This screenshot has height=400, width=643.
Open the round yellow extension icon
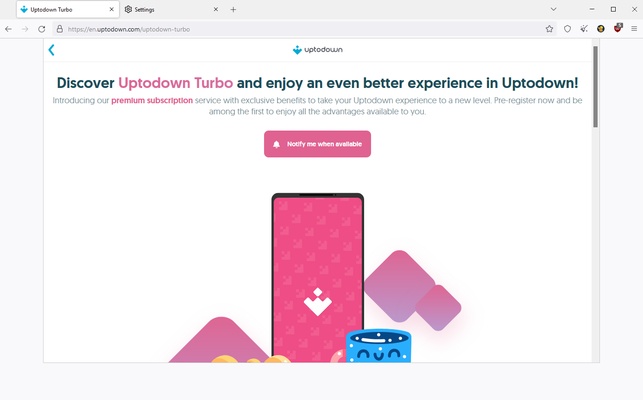[601, 29]
